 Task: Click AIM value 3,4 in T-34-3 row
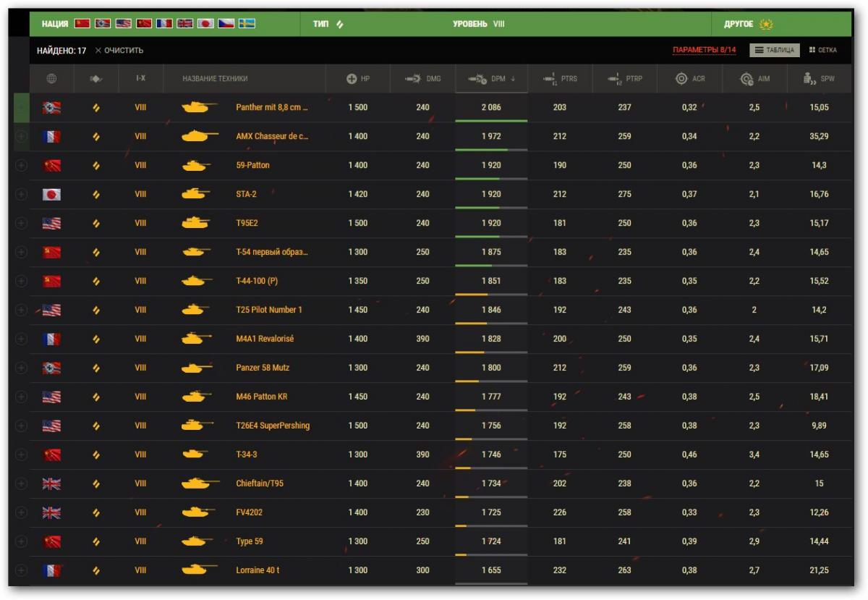(x=754, y=455)
